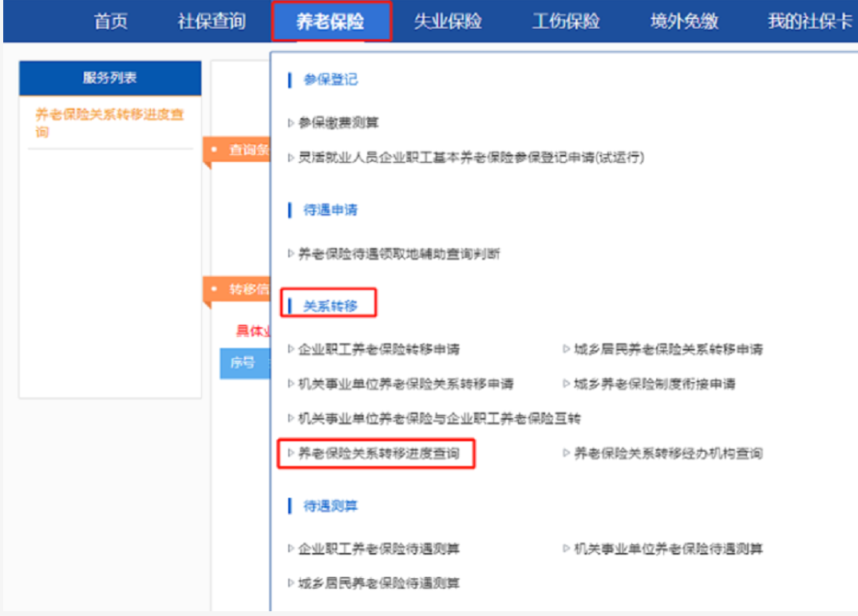Open the 社保查询 menu tab
This screenshot has width=858, height=616.
click(212, 22)
